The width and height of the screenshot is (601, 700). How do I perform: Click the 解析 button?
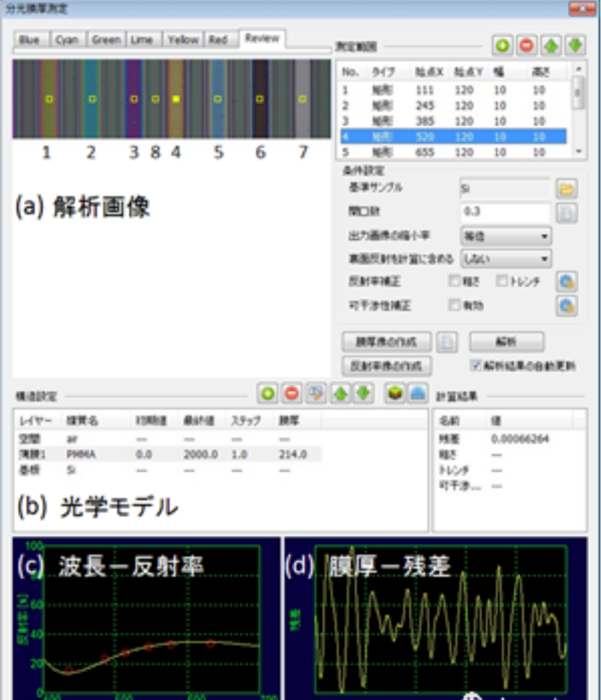pos(507,342)
